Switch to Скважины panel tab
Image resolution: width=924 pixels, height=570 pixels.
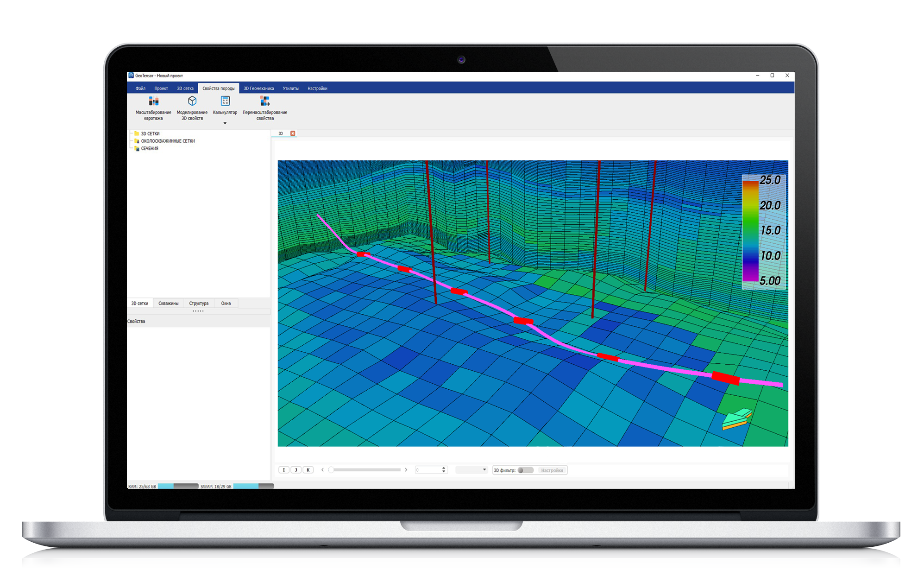coord(169,304)
